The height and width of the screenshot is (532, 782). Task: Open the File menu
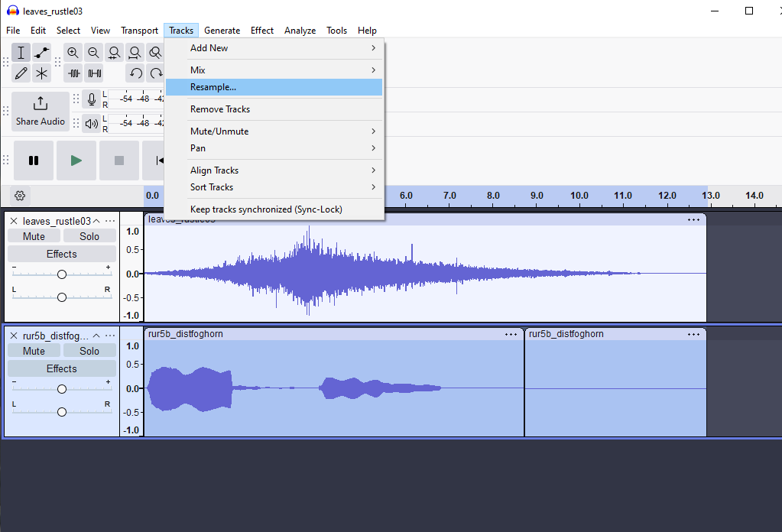tap(13, 31)
